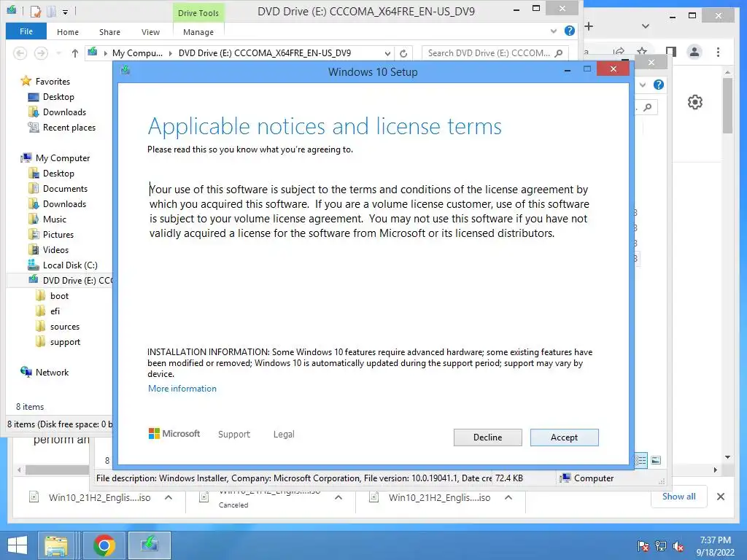Screen dimensions: 747x560
Task: Expand the Explorer ribbon chevron
Action: (x=554, y=31)
